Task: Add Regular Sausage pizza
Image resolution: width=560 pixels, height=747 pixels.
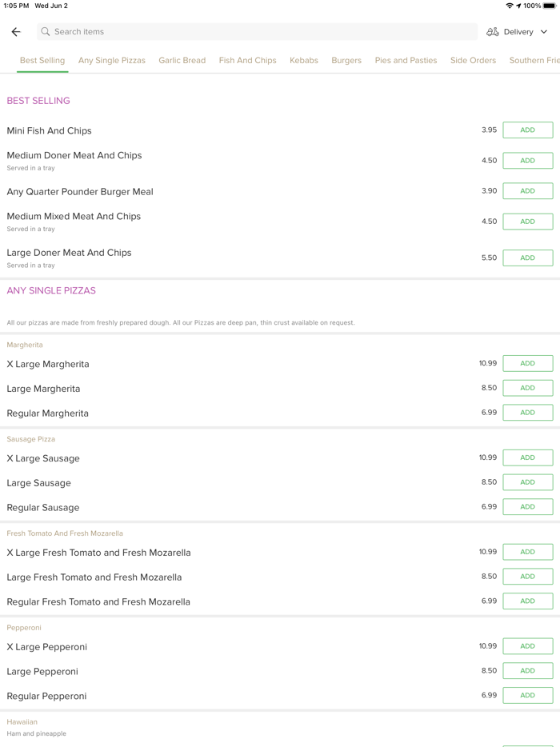Action: click(527, 507)
